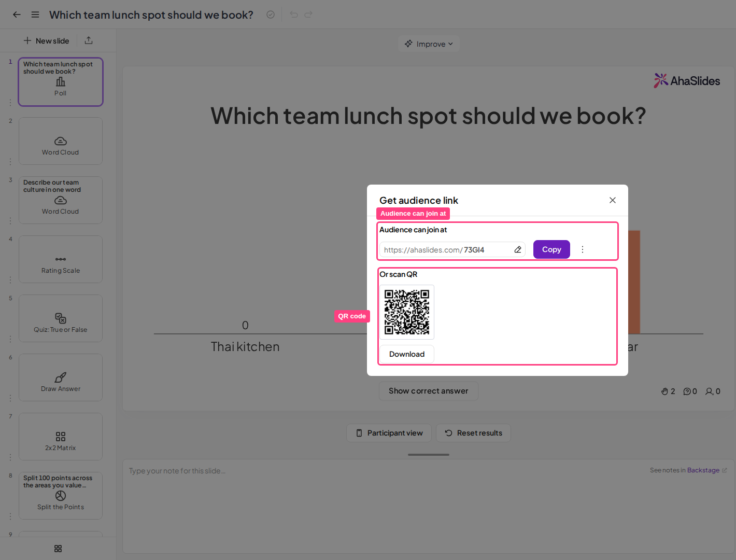The image size is (736, 560).
Task: Select slide 2 Word Cloud thumbnail
Action: pos(61,141)
